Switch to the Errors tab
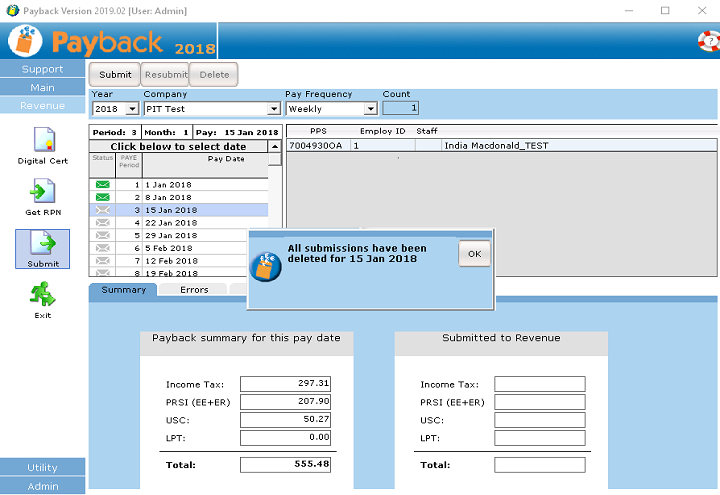The image size is (720, 495). click(194, 290)
